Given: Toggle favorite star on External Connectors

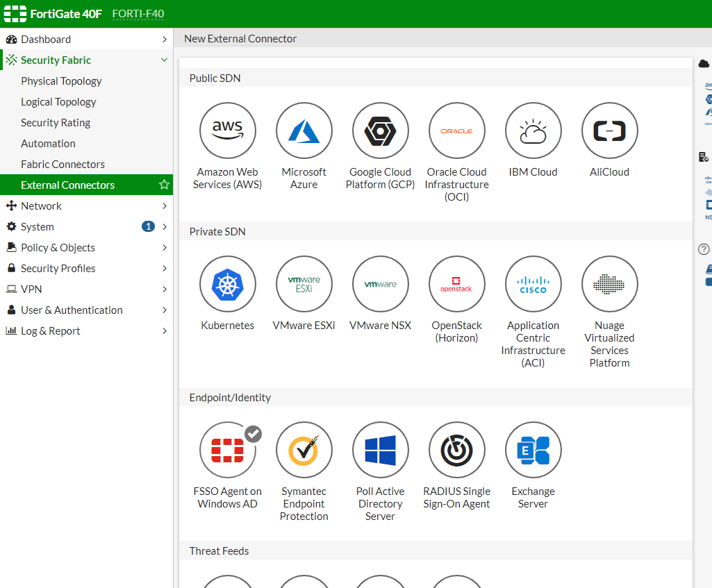Looking at the screenshot, I should tap(164, 185).
